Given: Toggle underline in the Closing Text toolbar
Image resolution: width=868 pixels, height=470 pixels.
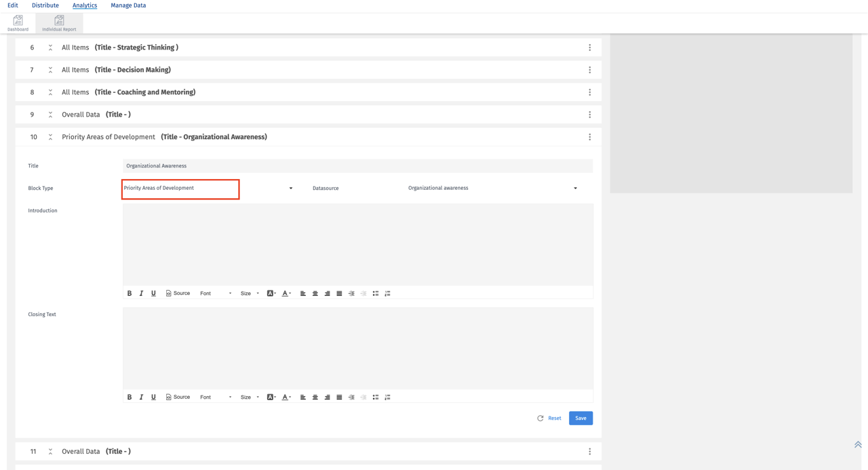Looking at the screenshot, I should point(153,397).
